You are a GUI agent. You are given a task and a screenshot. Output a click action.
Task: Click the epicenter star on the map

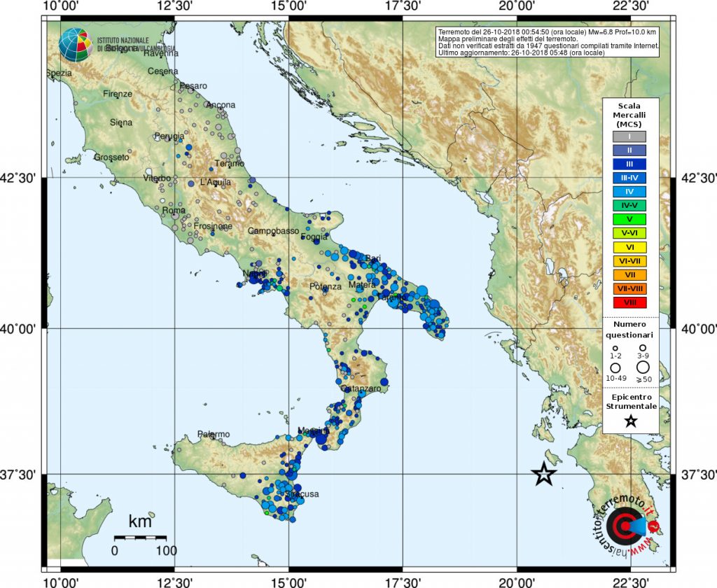tap(544, 475)
